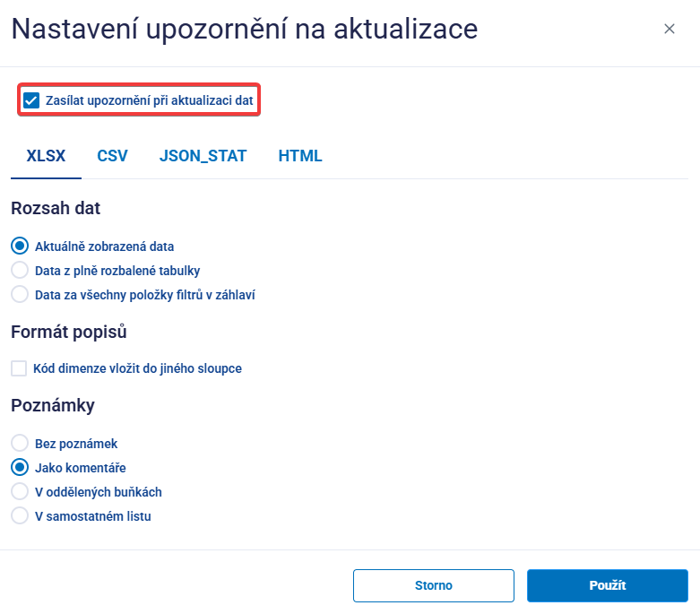Image resolution: width=700 pixels, height=614 pixels.
Task: Choose 'Jako komentáře' notes option
Action: [x=20, y=468]
